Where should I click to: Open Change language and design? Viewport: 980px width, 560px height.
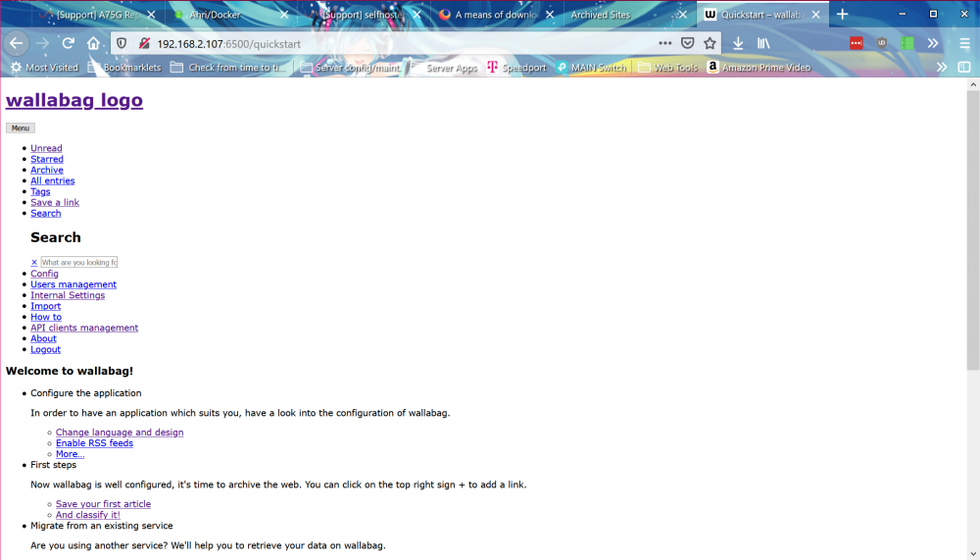click(x=120, y=433)
